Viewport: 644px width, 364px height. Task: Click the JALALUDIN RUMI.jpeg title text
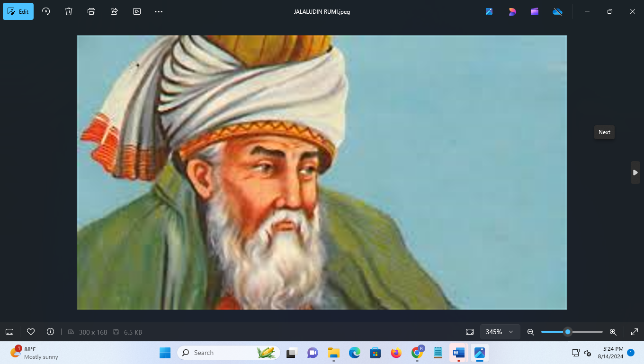(322, 12)
